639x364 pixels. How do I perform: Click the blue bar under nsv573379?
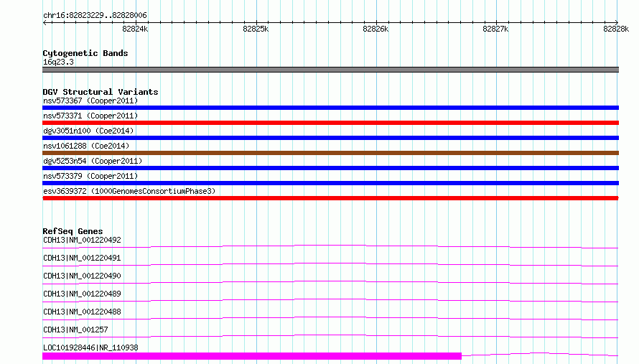point(330,183)
